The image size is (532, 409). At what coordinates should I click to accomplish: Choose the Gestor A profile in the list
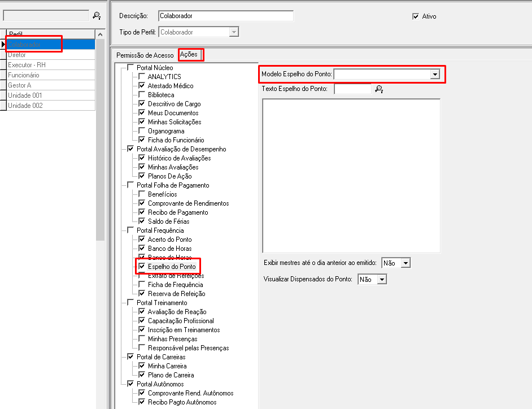(x=50, y=85)
